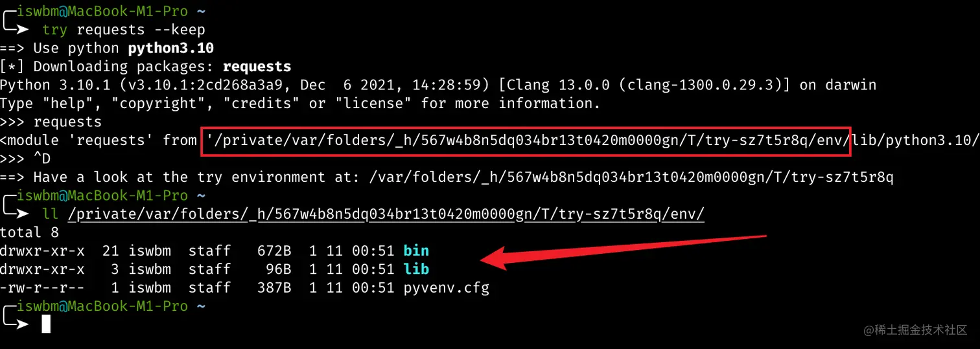Click the bold 'requests' package name
This screenshot has width=980, height=349.
257,66
